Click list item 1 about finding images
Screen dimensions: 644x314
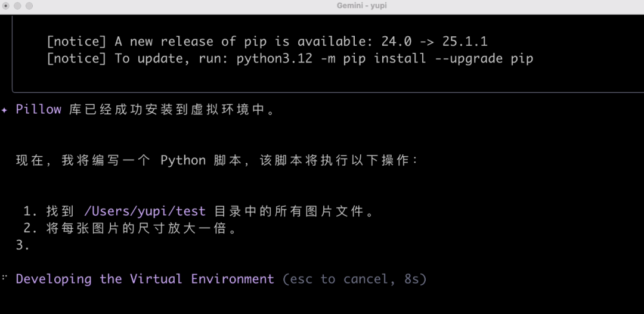pyautogui.click(x=200, y=211)
